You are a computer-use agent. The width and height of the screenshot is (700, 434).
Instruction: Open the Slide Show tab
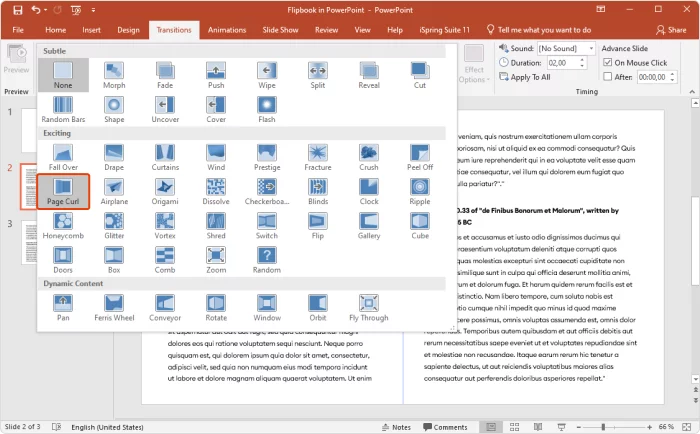[x=280, y=30]
